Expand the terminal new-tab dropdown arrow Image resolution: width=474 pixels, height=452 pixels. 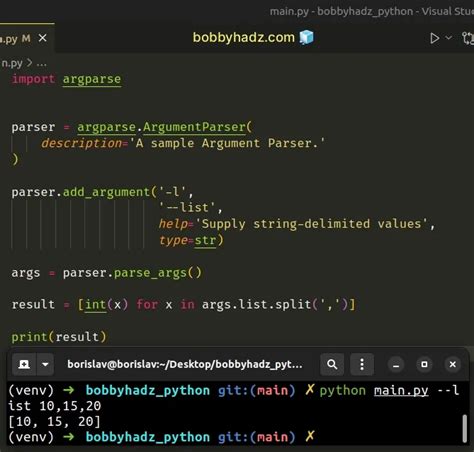pyautogui.click(x=45, y=364)
